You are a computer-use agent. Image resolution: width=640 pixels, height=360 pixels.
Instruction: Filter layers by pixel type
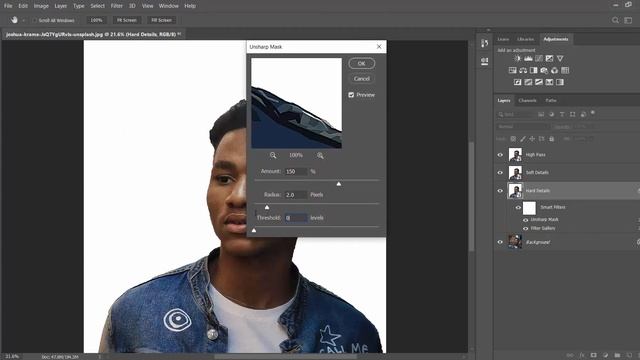pyautogui.click(x=541, y=114)
